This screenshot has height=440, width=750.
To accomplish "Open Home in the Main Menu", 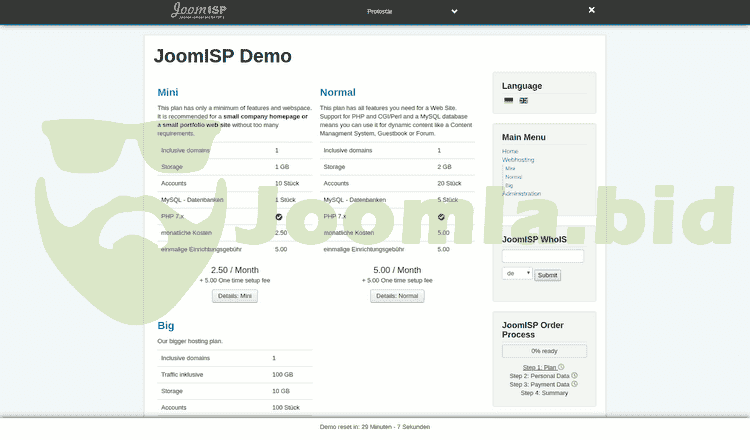I will click(510, 151).
